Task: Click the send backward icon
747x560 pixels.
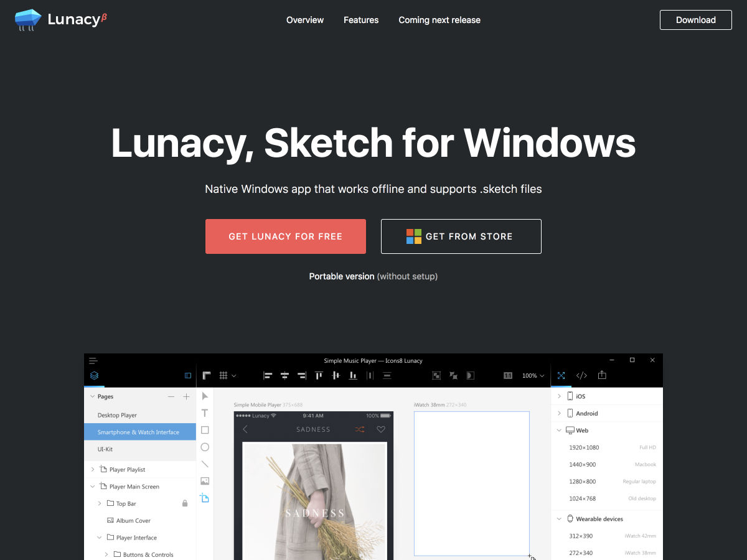Action: coord(453,375)
